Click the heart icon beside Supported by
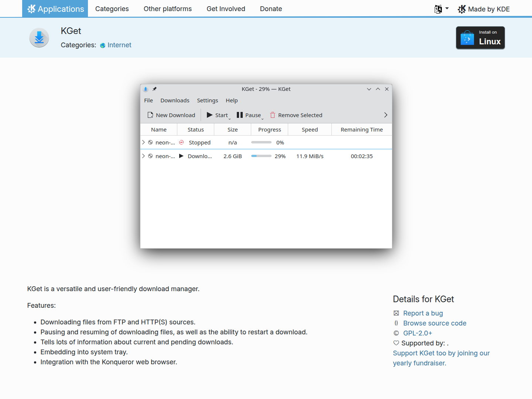The height and width of the screenshot is (399, 532). [x=396, y=343]
